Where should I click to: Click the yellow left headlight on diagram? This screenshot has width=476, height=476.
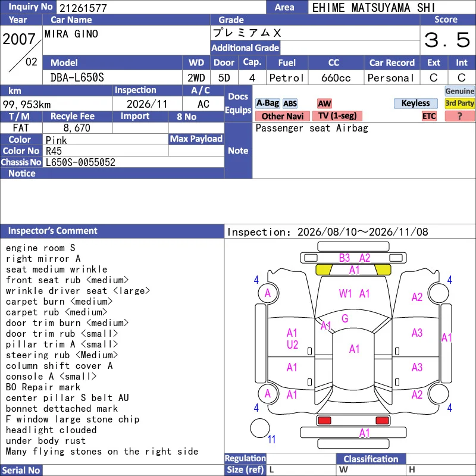pos(324,270)
